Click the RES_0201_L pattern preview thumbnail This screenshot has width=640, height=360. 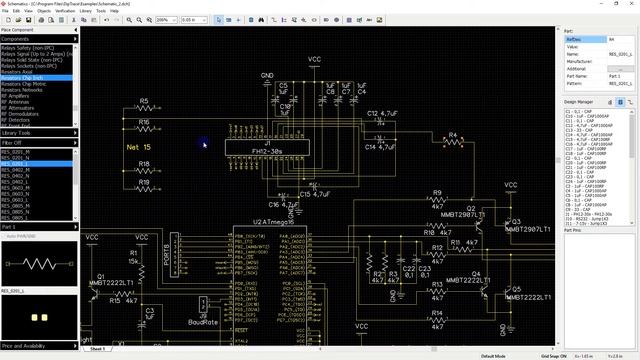[39, 317]
